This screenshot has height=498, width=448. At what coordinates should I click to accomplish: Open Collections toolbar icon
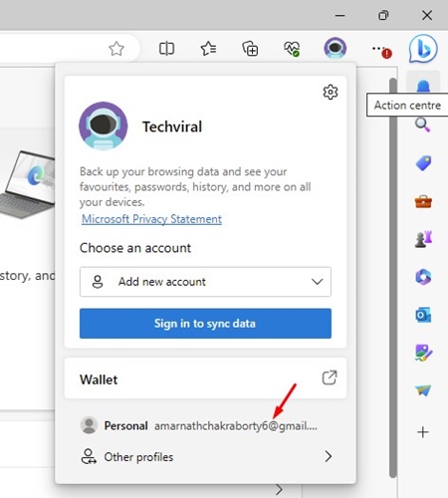[250, 49]
